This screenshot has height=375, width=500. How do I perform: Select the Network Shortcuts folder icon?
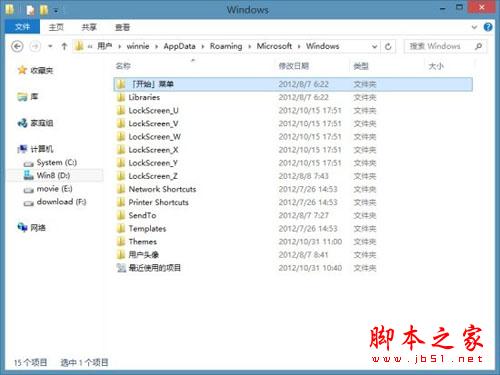pos(121,189)
